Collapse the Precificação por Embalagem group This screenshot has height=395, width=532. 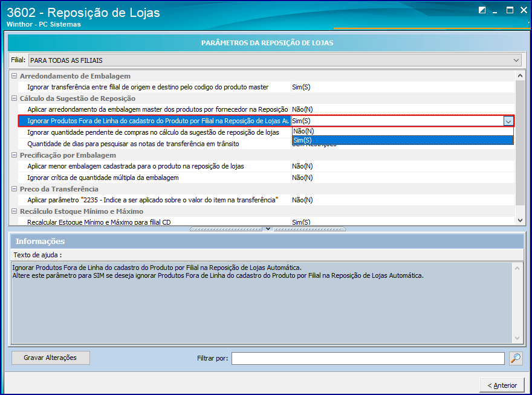[15, 155]
